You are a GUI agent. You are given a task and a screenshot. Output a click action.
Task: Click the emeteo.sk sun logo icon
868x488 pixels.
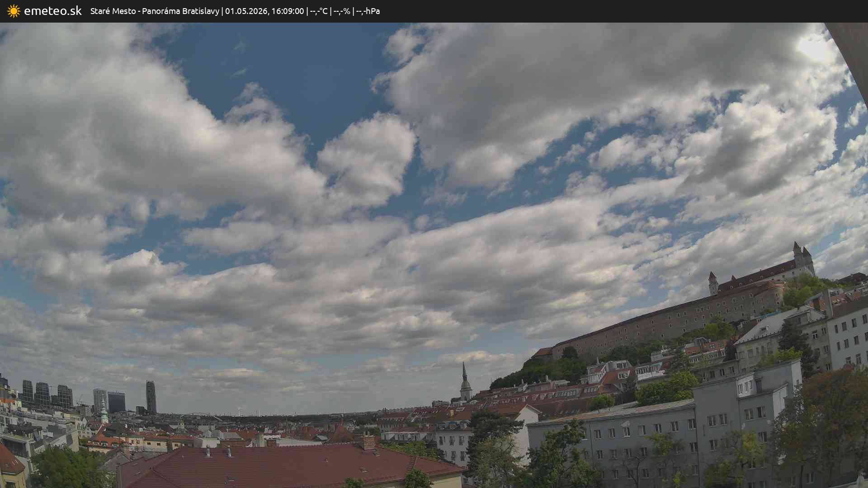[14, 11]
